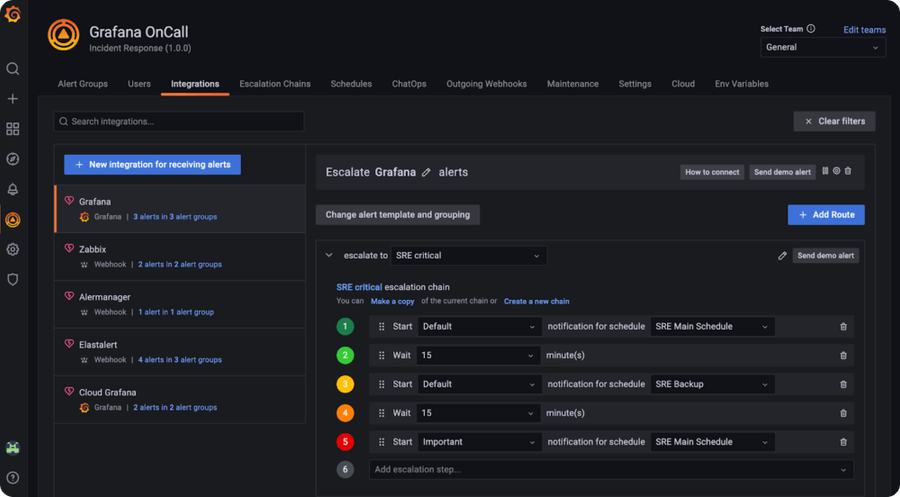Open Configuration gear icon in sidebar
900x497 pixels.
pos(13,249)
